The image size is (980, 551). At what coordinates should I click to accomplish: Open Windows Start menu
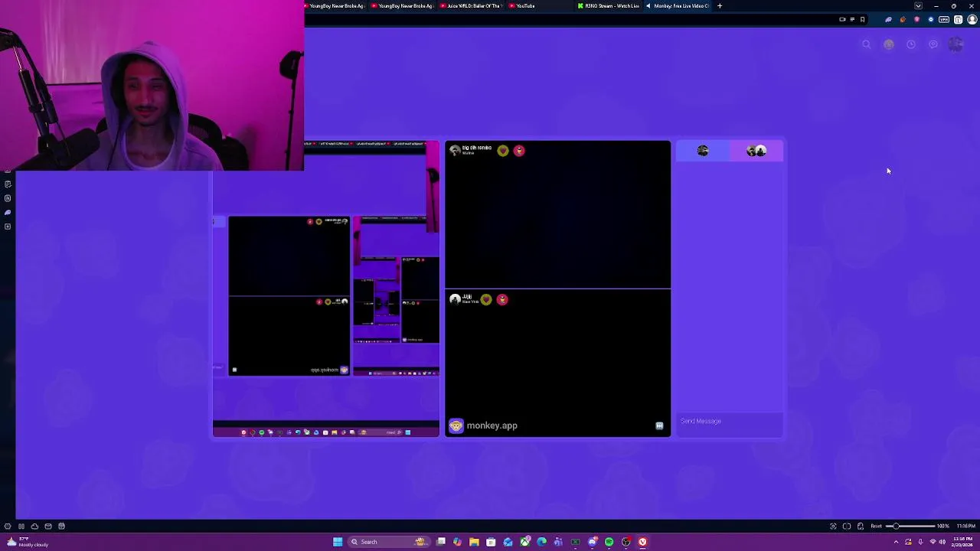337,543
